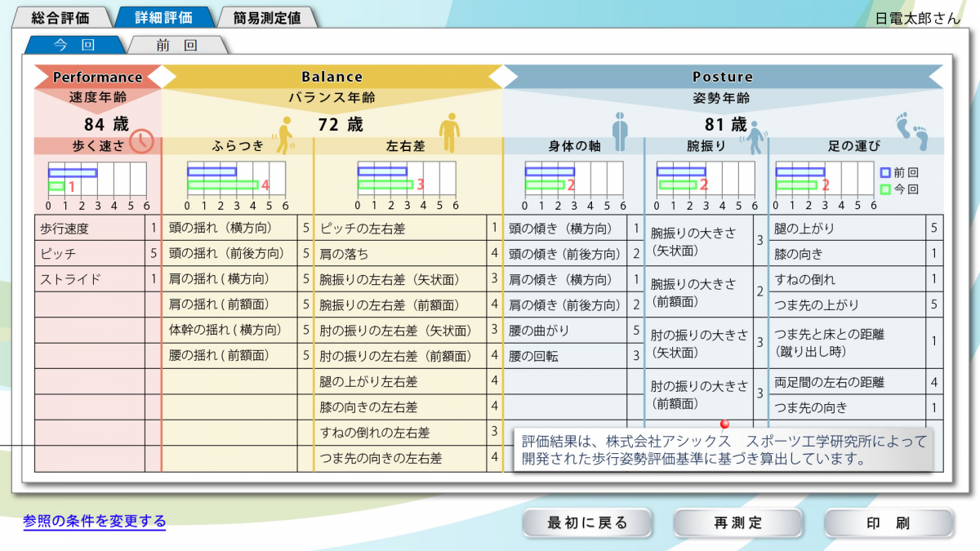Select the 詳細評価 tab

[x=163, y=17]
